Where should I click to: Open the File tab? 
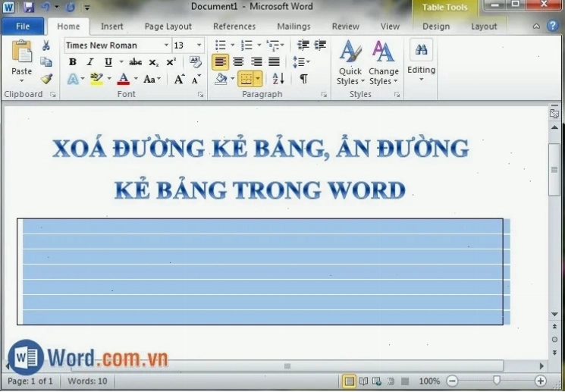23,27
